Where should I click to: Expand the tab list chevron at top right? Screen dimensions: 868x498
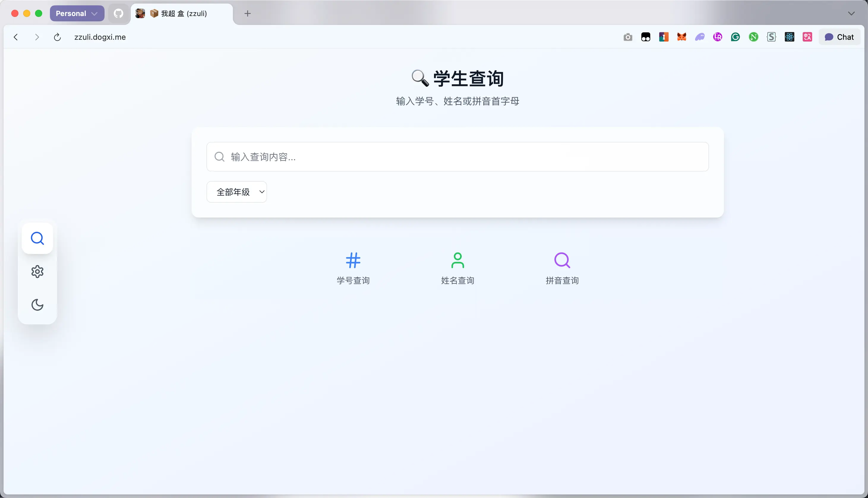[851, 13]
